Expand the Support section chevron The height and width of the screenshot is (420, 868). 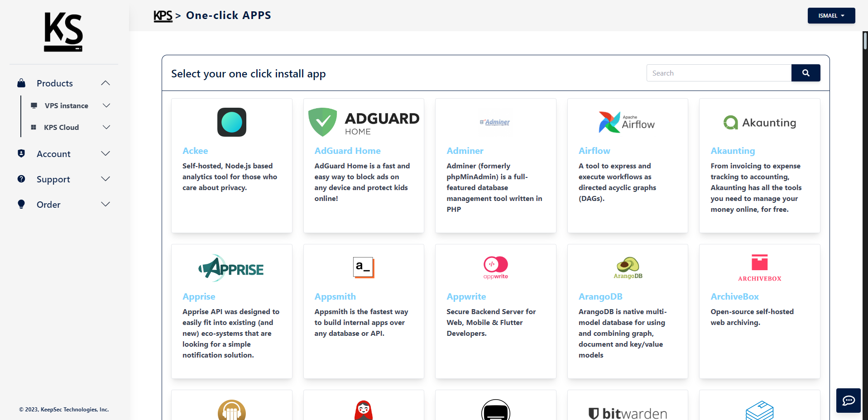(106, 179)
